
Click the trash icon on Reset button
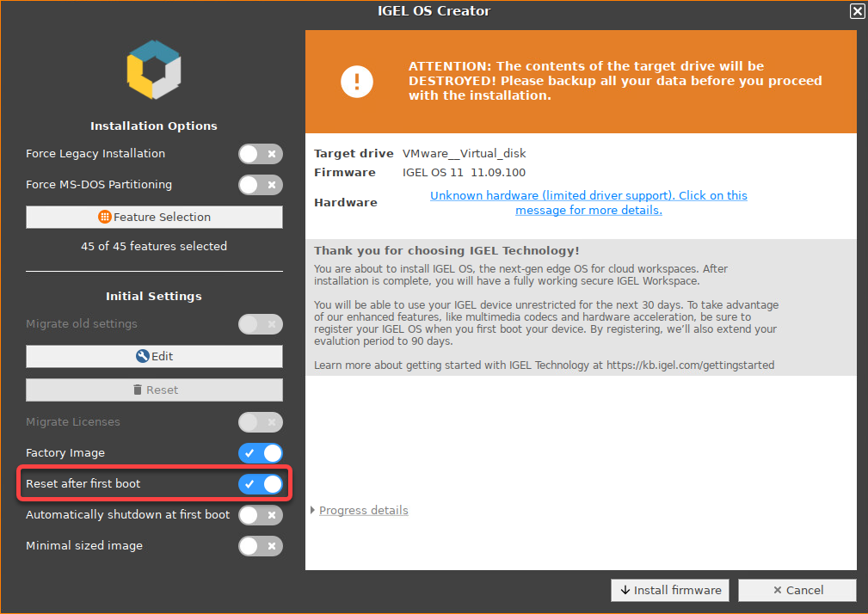coord(138,390)
